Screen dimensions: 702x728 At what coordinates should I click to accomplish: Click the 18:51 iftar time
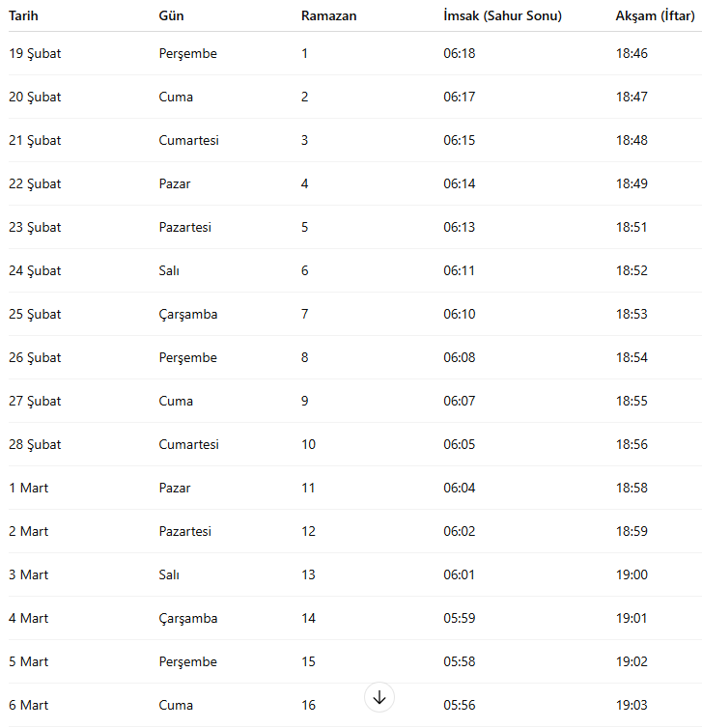632,227
